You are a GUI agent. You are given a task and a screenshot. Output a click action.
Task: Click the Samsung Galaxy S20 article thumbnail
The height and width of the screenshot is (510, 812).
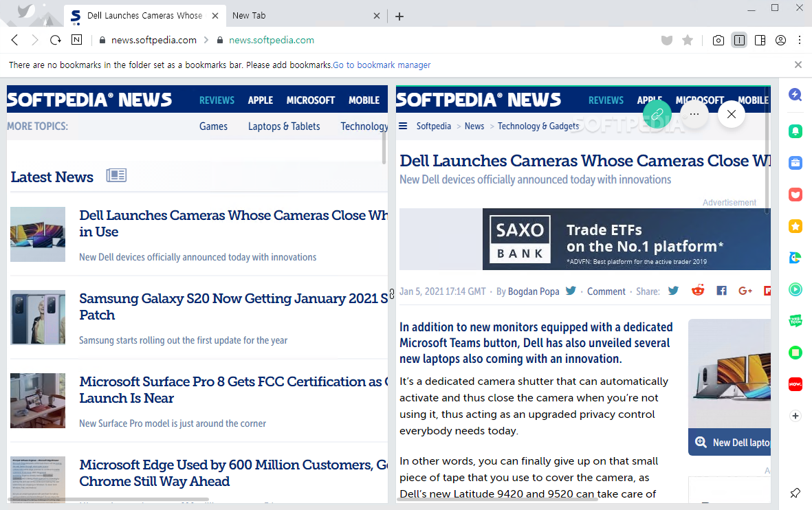(38, 318)
